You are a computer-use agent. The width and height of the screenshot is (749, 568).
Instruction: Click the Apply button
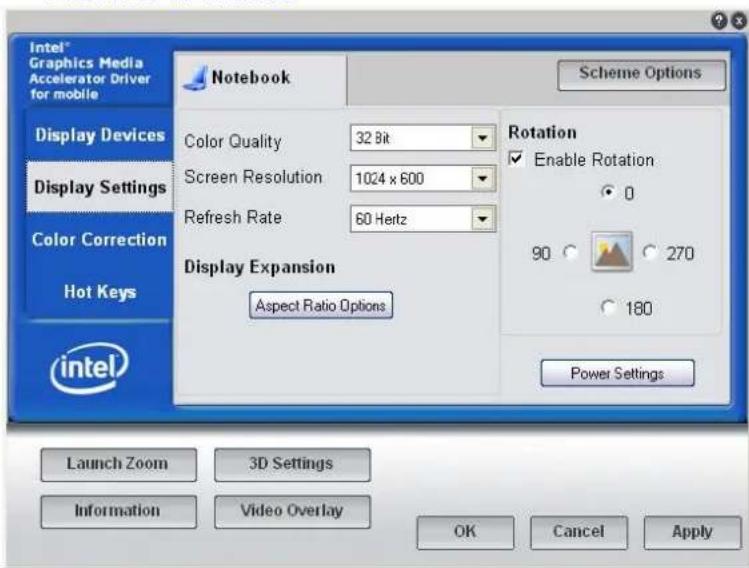[x=693, y=532]
